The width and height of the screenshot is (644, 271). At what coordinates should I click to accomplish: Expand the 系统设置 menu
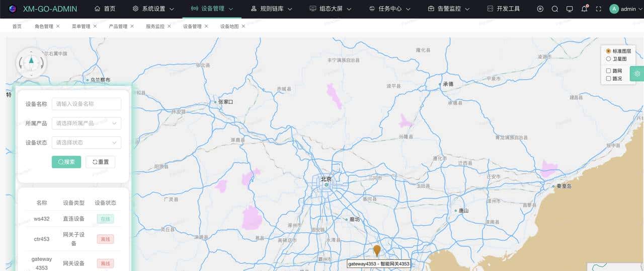(153, 9)
